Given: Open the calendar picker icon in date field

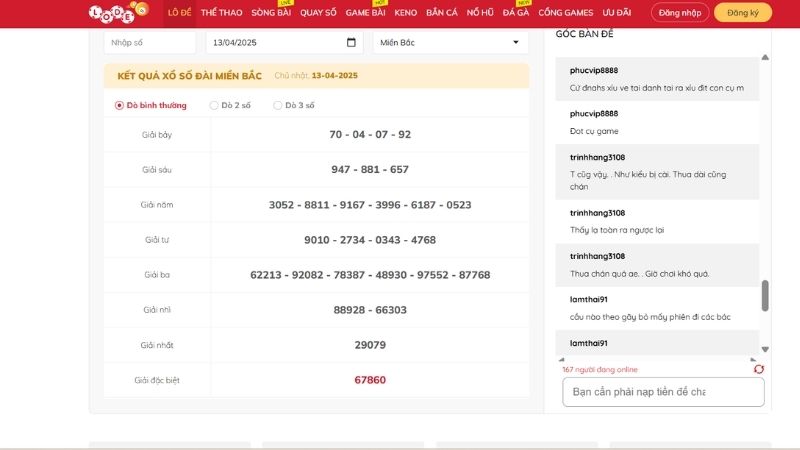Looking at the screenshot, I should click(x=351, y=43).
